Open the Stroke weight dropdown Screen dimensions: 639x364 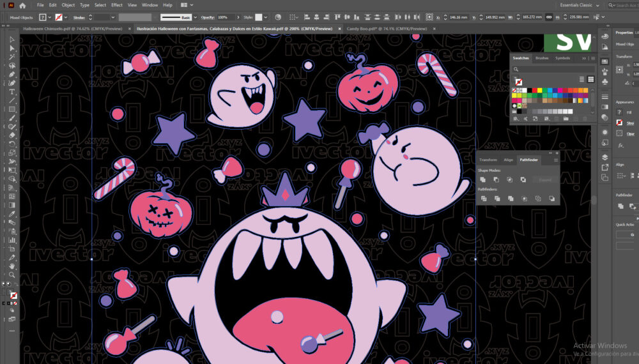(113, 17)
